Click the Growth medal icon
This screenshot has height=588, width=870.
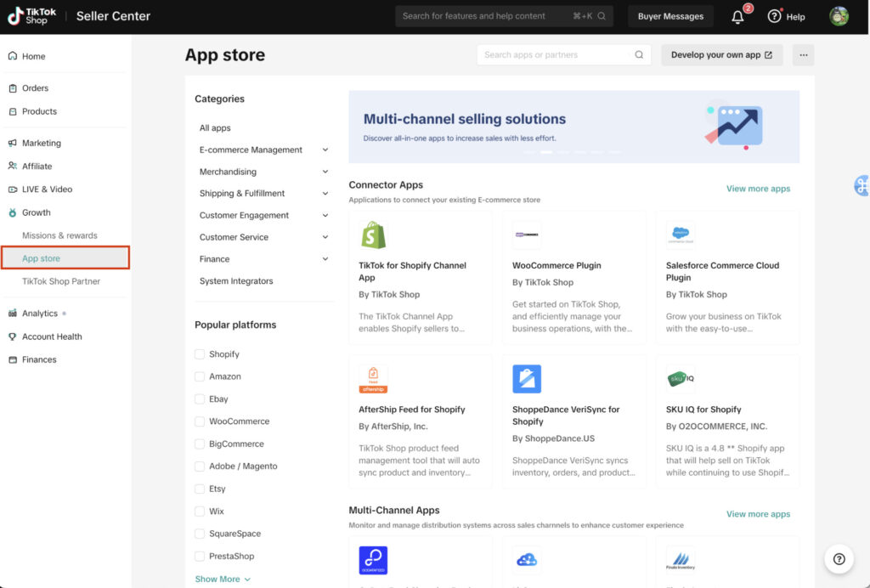(12, 212)
